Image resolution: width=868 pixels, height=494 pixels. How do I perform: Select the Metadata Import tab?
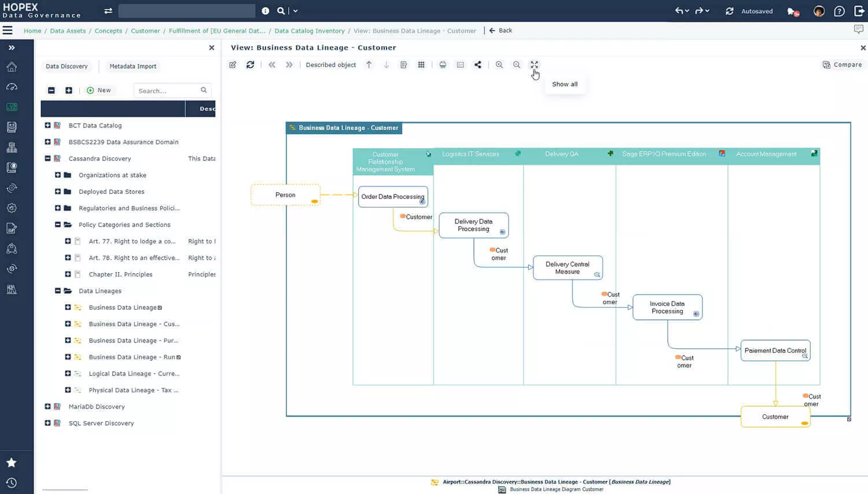(133, 67)
